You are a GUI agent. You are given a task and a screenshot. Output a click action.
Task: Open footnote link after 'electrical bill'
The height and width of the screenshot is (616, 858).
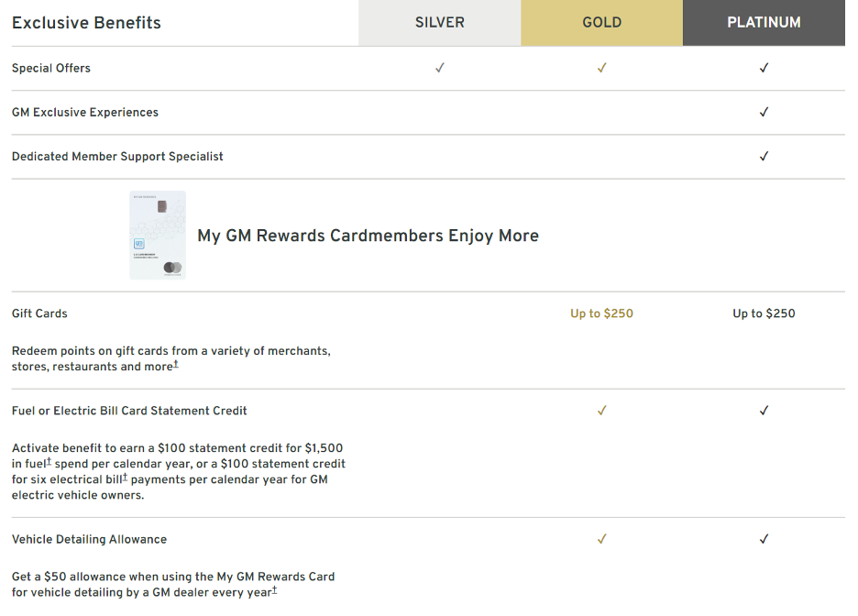pos(125,477)
